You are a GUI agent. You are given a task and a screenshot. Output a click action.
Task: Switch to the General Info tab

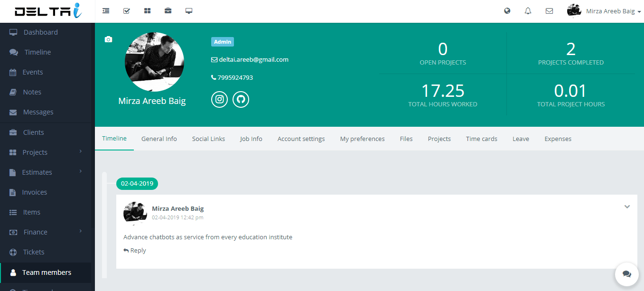point(159,139)
